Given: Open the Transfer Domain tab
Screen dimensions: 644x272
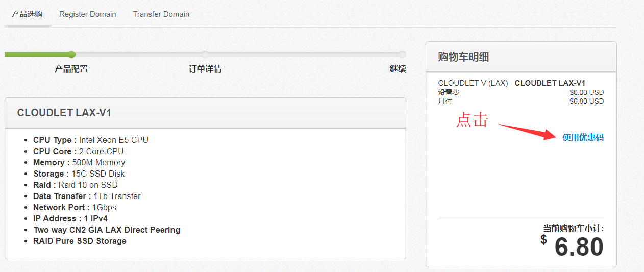Looking at the screenshot, I should point(161,14).
